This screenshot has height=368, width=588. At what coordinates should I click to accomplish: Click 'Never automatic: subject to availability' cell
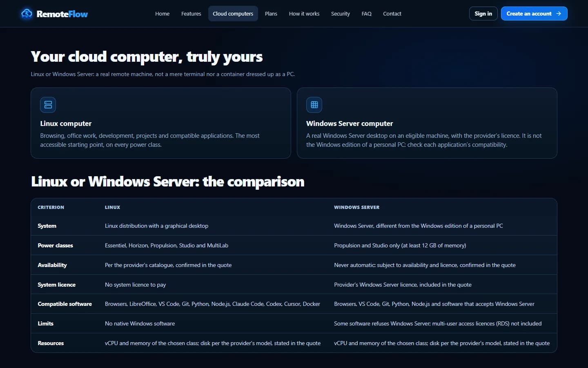pyautogui.click(x=425, y=265)
